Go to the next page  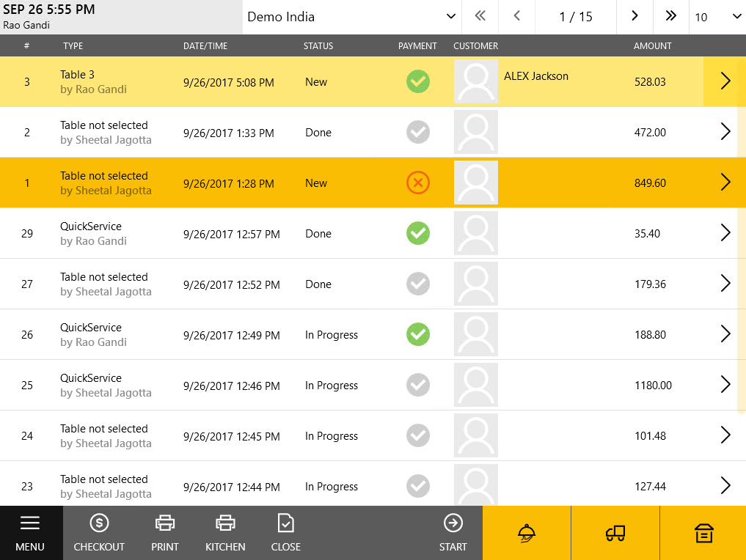pos(635,17)
